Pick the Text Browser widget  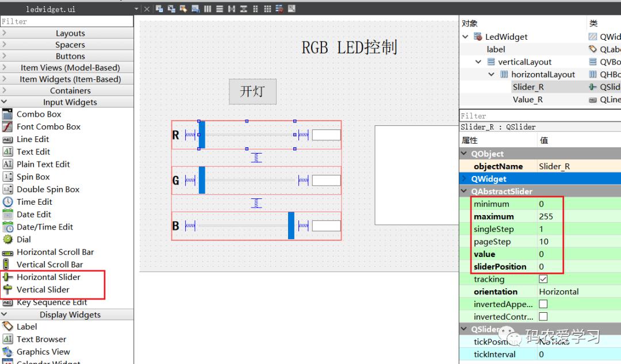[x=41, y=339]
